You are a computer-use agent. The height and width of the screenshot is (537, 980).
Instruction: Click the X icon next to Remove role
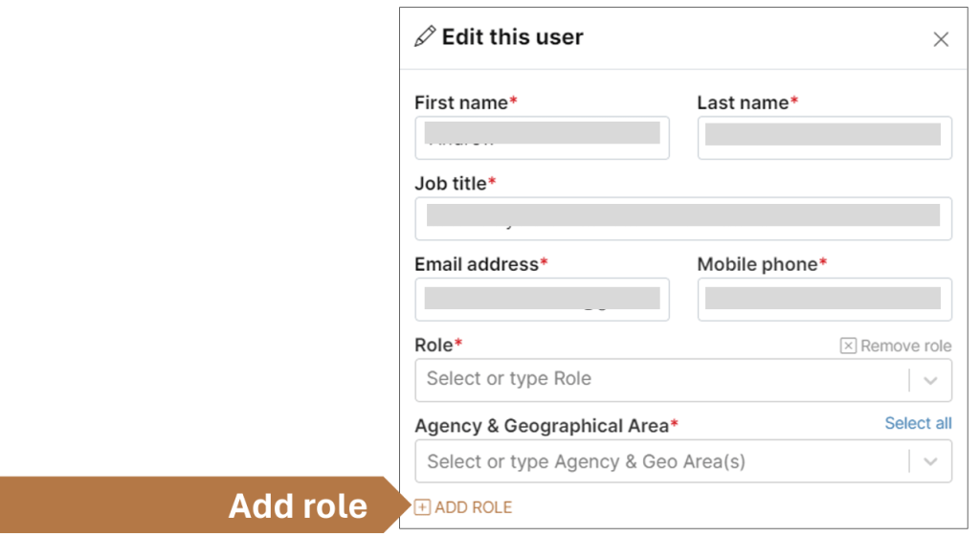(848, 346)
